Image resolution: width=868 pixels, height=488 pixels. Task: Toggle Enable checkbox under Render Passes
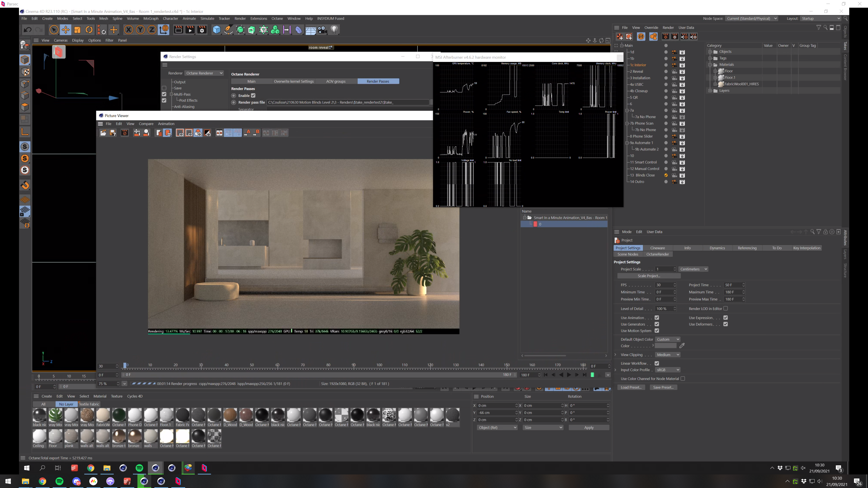tap(253, 96)
